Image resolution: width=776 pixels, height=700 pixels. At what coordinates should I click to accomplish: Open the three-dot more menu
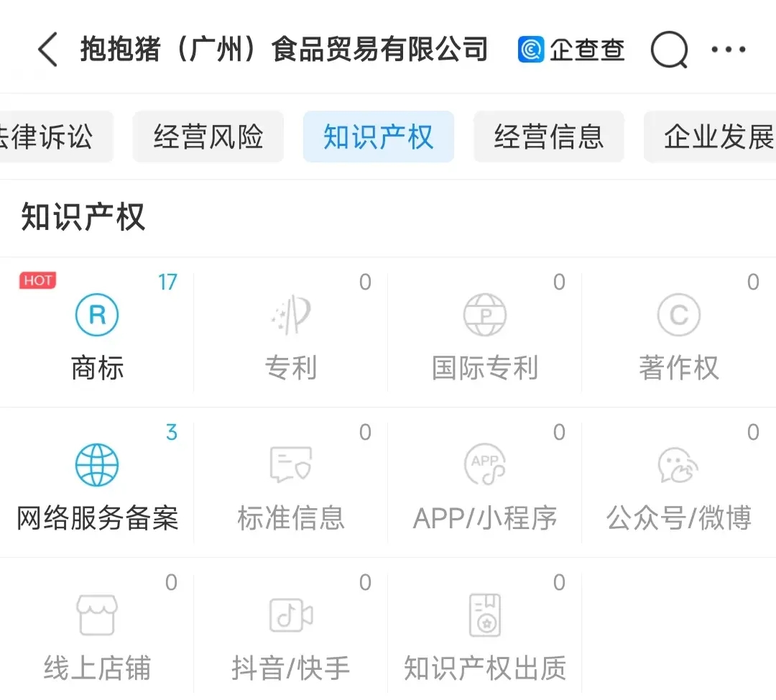coord(729,50)
